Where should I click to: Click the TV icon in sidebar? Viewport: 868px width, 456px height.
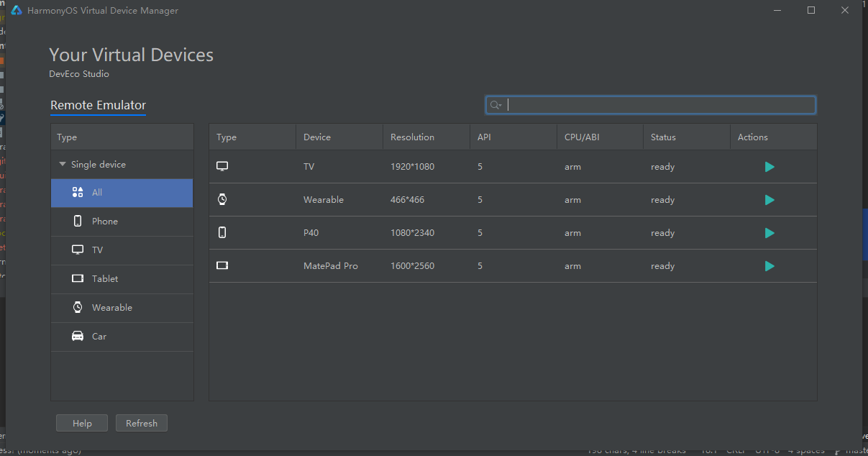pyautogui.click(x=78, y=250)
